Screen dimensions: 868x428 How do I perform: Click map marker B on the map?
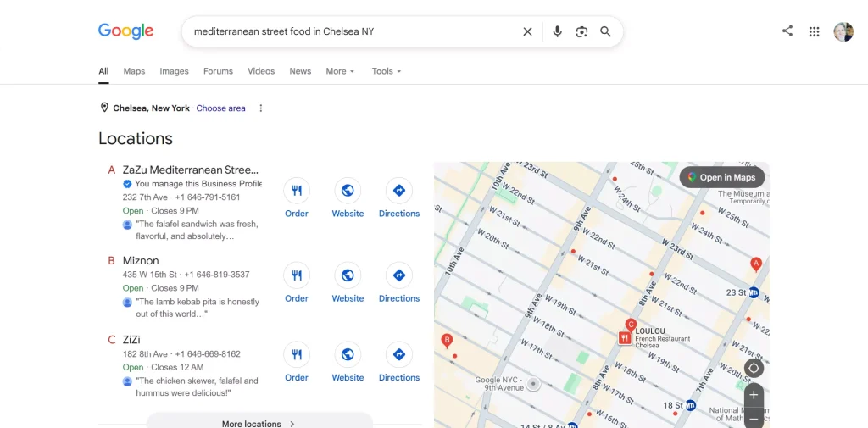pos(447,341)
